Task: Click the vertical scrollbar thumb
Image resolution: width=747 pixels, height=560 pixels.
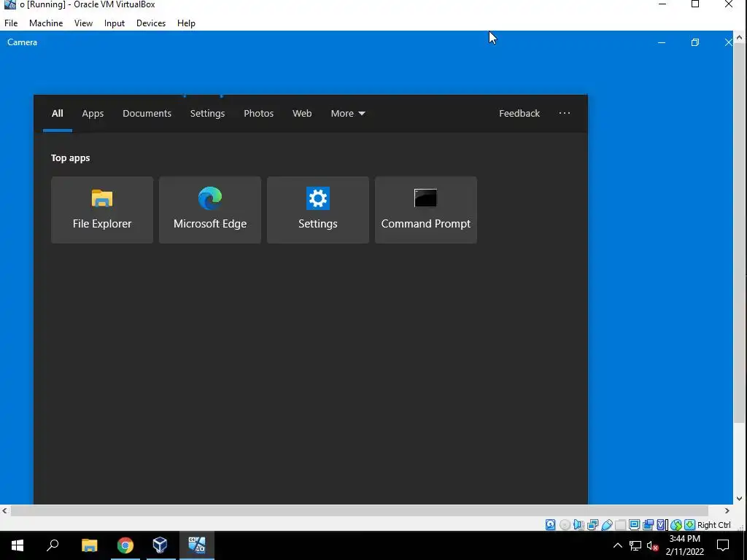Action: [x=740, y=233]
